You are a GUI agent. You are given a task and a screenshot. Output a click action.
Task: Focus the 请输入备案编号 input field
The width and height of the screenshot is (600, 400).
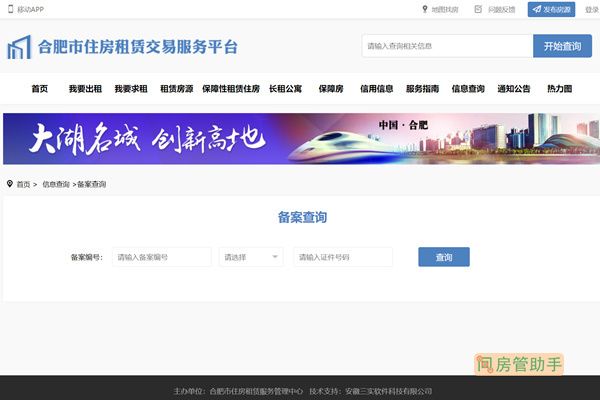(x=161, y=257)
